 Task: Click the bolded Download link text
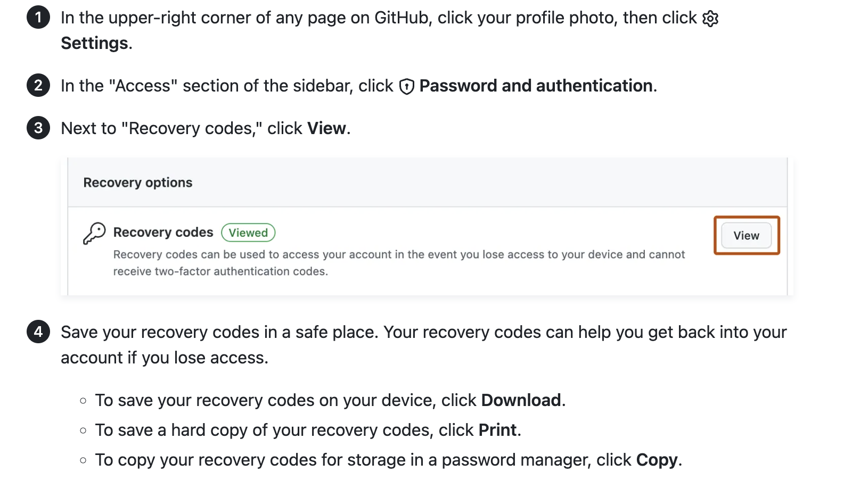click(x=521, y=400)
